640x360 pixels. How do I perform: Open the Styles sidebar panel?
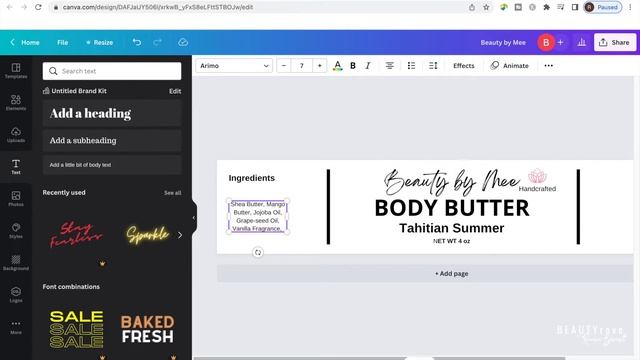click(x=16, y=231)
